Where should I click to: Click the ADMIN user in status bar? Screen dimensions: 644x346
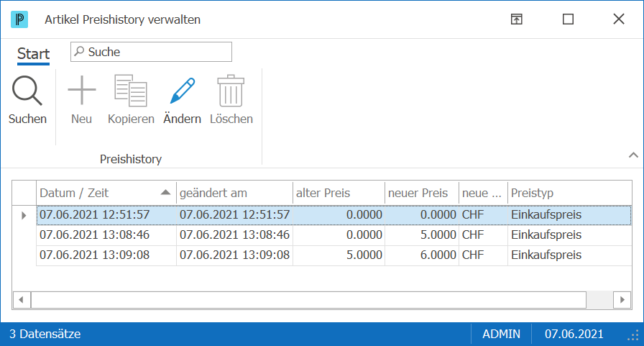click(x=501, y=334)
